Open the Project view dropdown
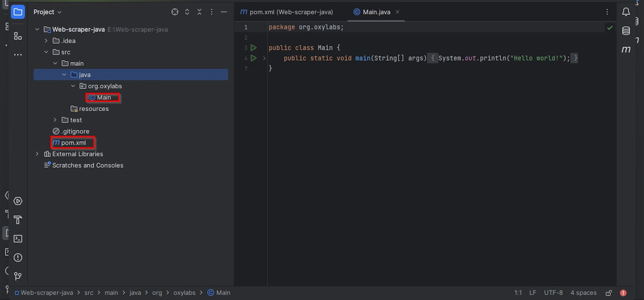 pyautogui.click(x=47, y=12)
